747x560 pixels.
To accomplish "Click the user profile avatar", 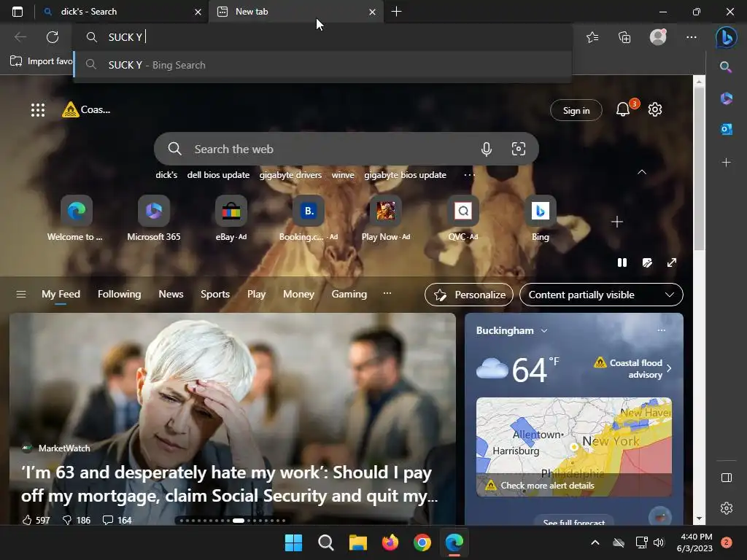I will [x=658, y=36].
